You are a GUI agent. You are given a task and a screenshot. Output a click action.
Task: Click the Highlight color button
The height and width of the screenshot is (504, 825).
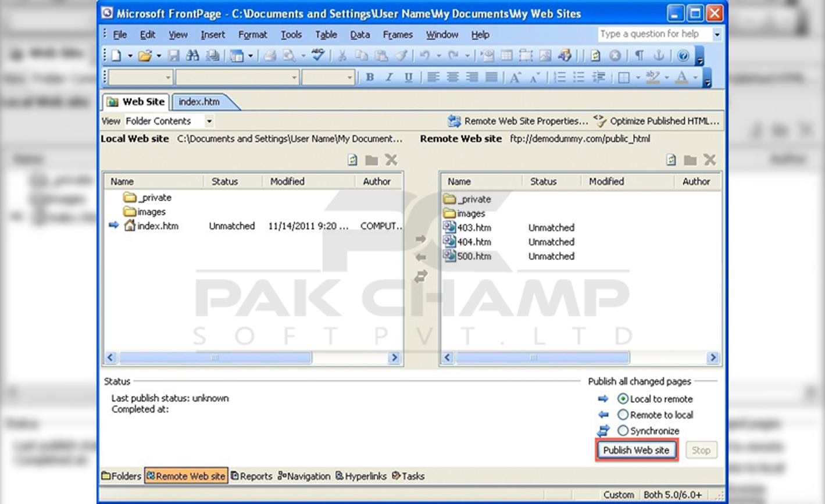(653, 77)
